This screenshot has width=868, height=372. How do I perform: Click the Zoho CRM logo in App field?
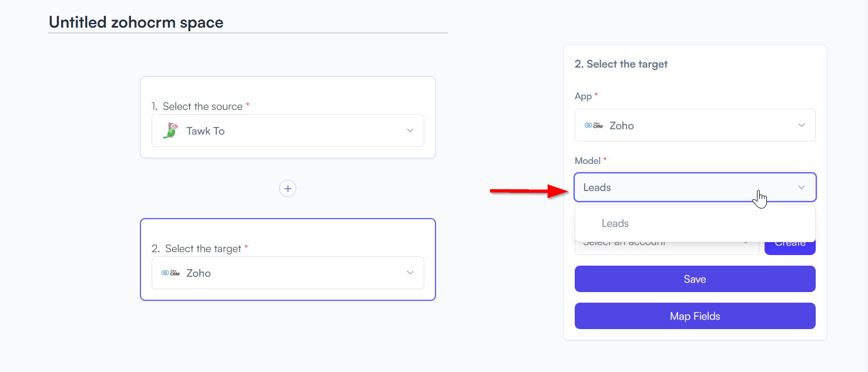[594, 125]
